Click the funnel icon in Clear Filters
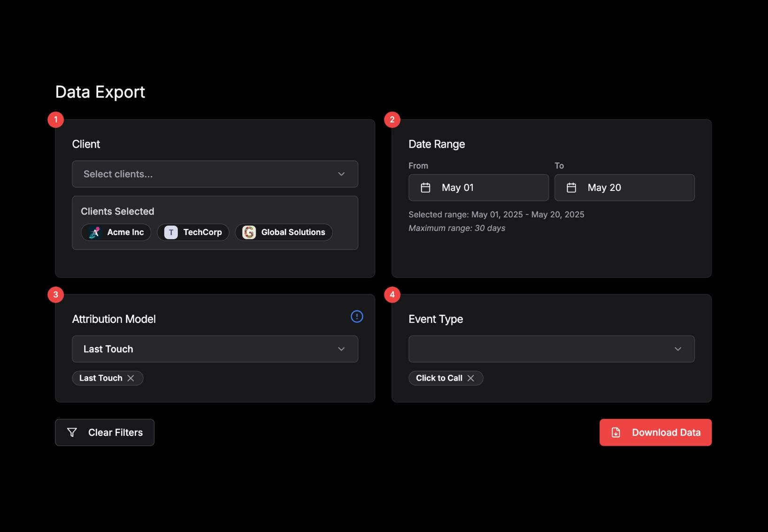768x532 pixels. 72,433
